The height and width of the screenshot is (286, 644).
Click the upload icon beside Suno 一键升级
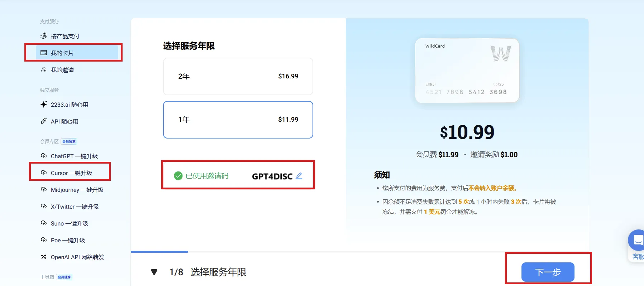pos(44,223)
